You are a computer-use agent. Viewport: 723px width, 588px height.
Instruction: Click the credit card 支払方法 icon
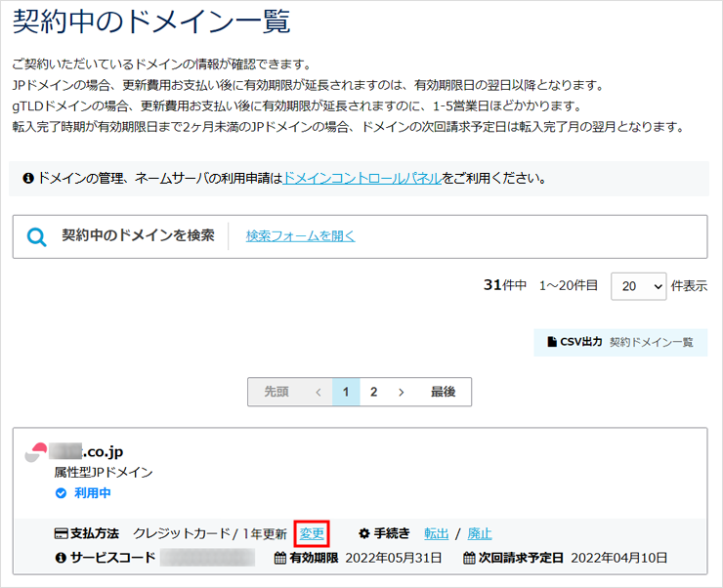61,533
